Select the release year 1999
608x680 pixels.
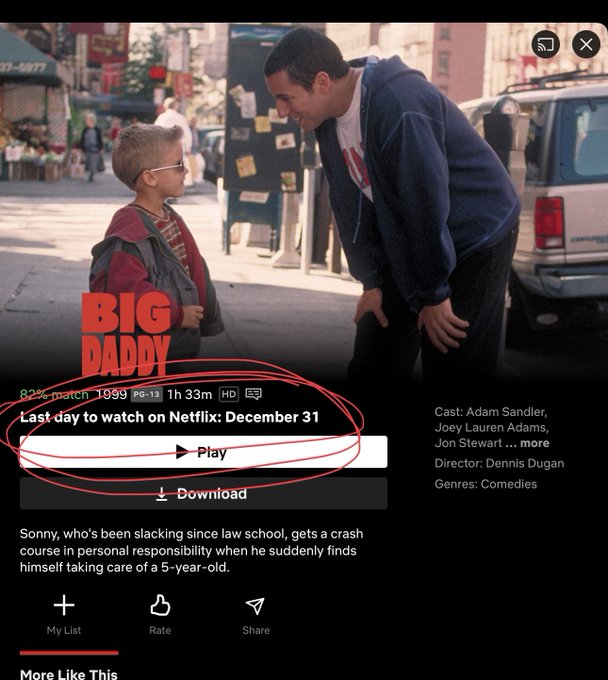[111, 394]
